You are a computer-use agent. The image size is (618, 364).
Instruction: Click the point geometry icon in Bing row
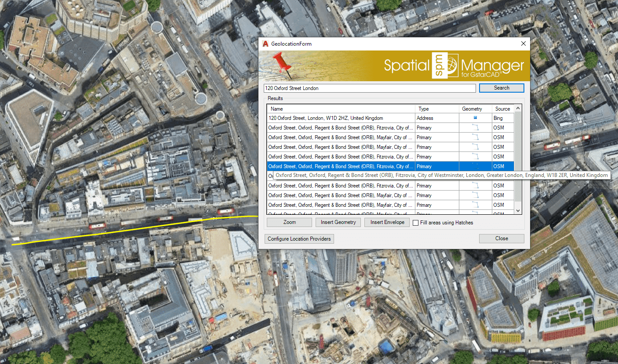click(x=475, y=118)
